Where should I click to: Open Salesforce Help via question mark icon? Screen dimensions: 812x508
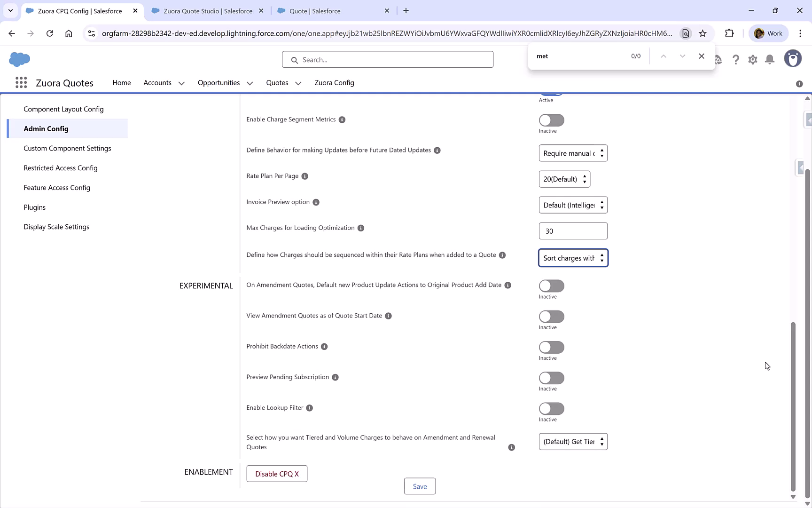click(x=736, y=59)
